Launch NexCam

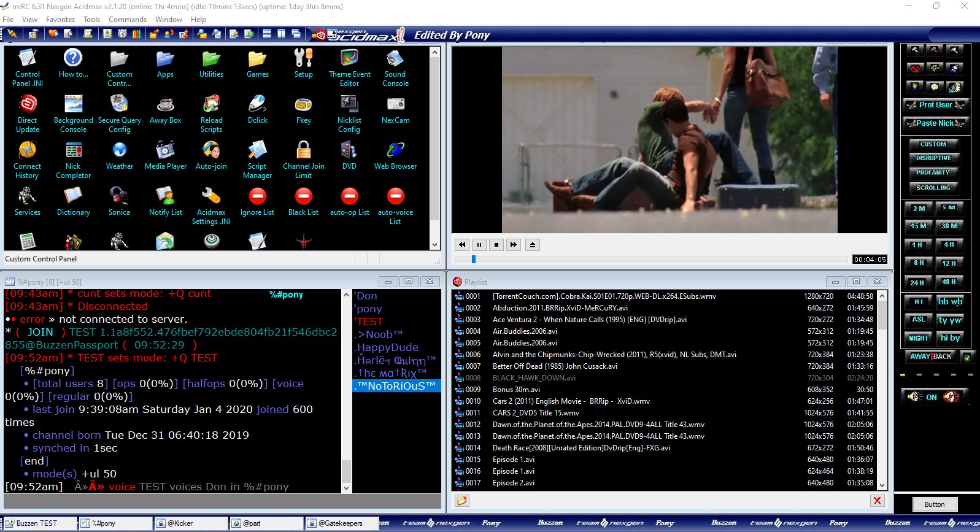[x=395, y=109]
